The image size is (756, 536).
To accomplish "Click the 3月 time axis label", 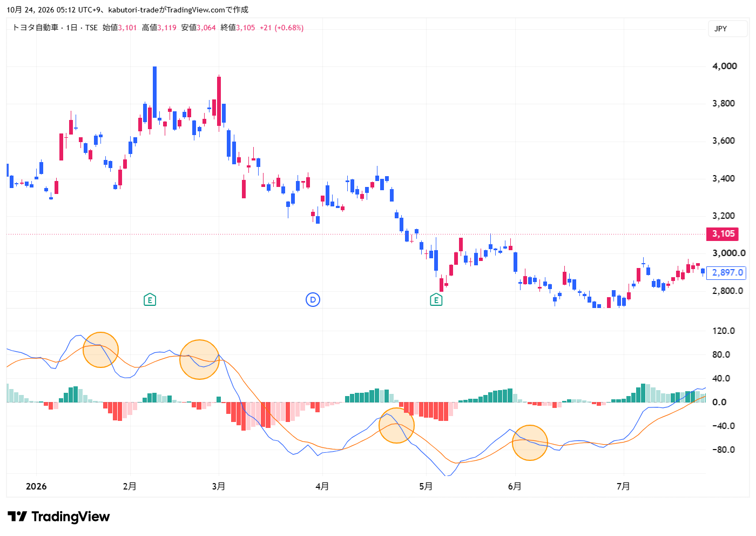I will [219, 486].
